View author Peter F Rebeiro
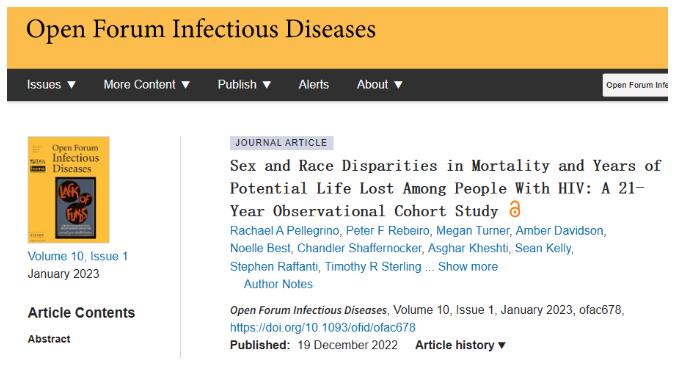Image resolution: width=678 pixels, height=379 pixels. point(387,231)
